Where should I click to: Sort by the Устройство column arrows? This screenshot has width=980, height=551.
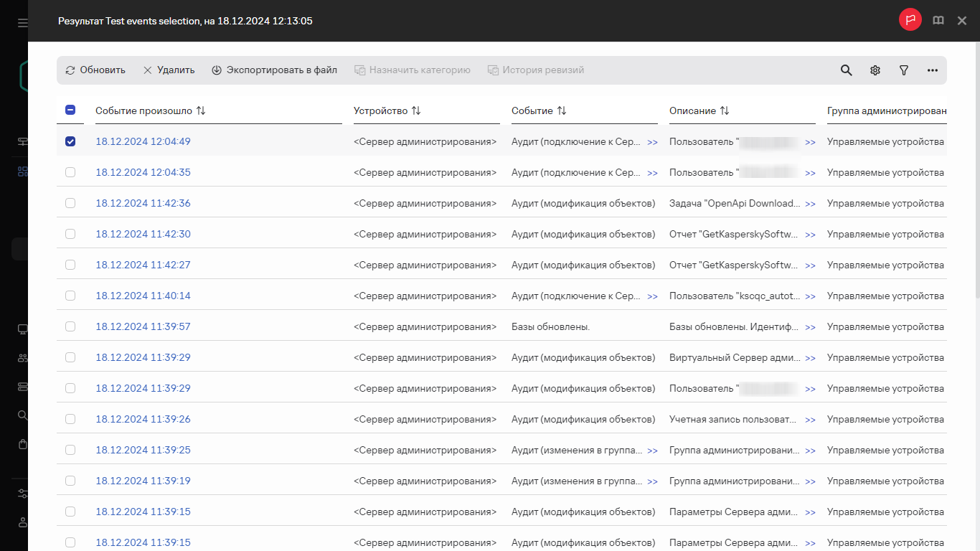(416, 111)
